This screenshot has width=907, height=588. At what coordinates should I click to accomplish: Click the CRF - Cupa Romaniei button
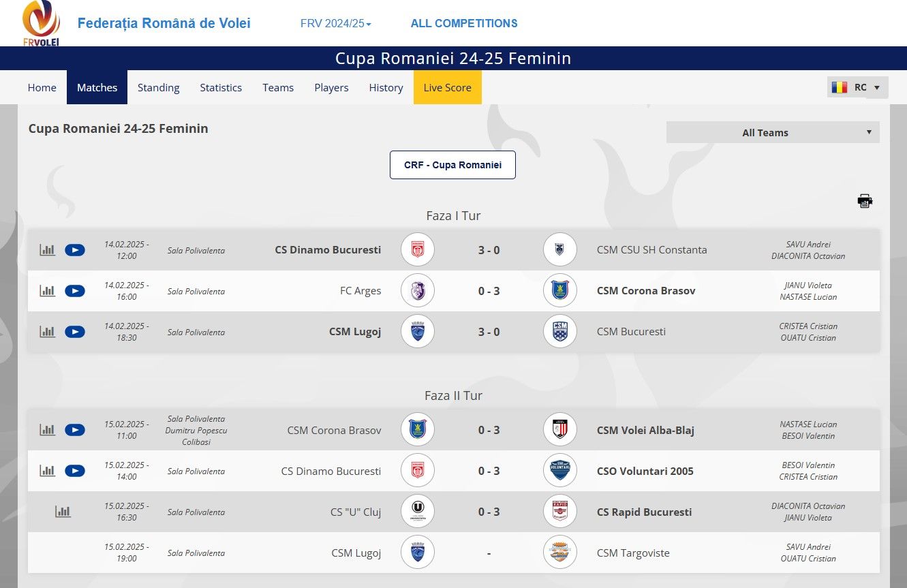tap(452, 165)
